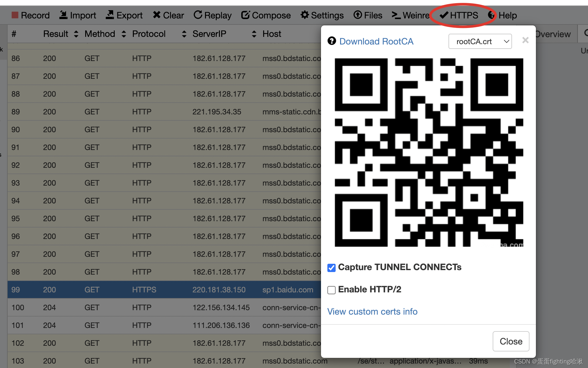Click the Close button in dialog
This screenshot has width=588, height=368.
click(511, 341)
